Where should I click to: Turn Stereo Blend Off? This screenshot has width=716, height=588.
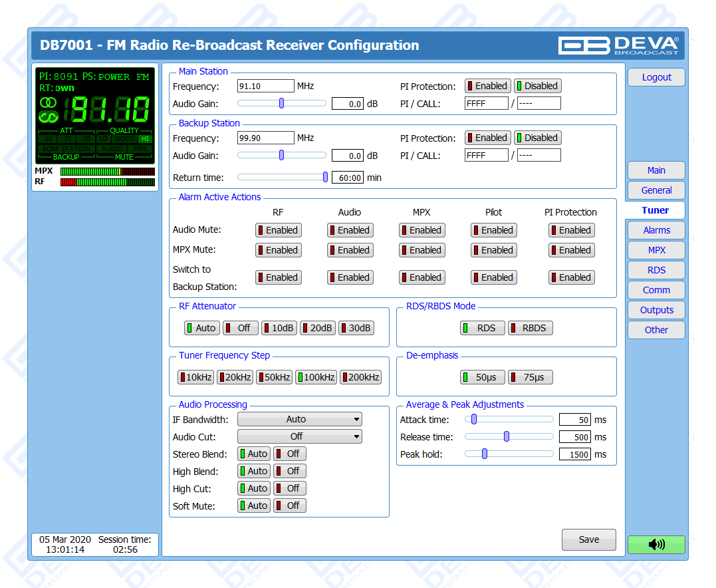[x=289, y=454]
